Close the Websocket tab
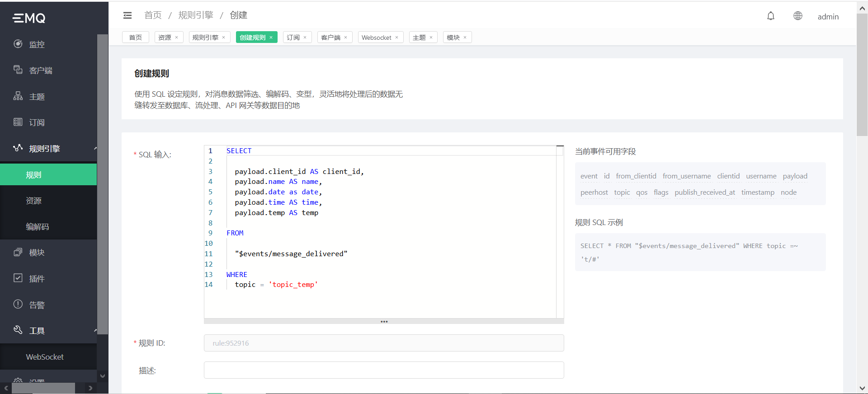868x394 pixels. tap(396, 38)
